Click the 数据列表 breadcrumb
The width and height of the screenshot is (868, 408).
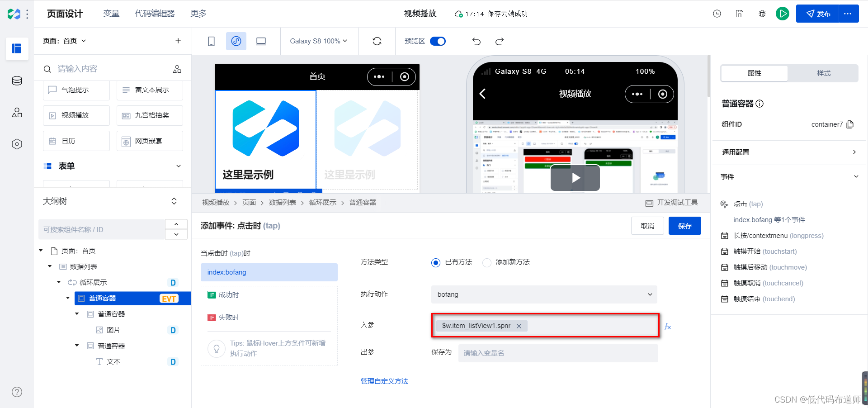pos(283,203)
